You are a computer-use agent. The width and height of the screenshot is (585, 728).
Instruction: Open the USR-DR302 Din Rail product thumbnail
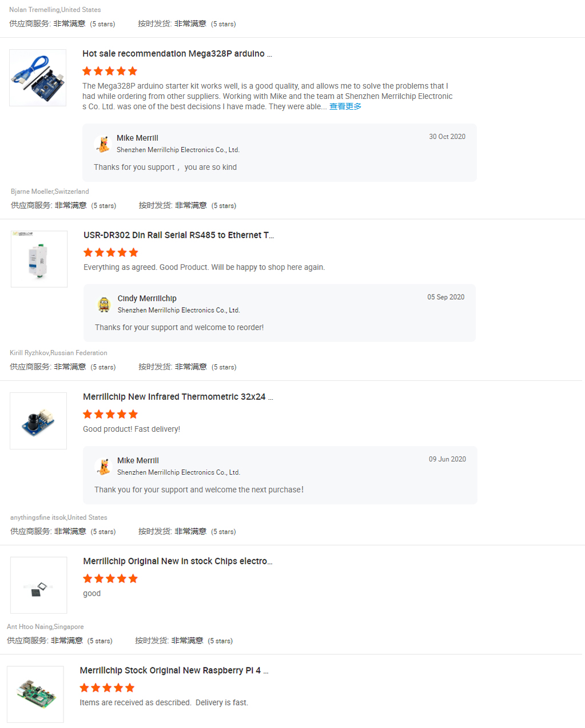pos(39,259)
